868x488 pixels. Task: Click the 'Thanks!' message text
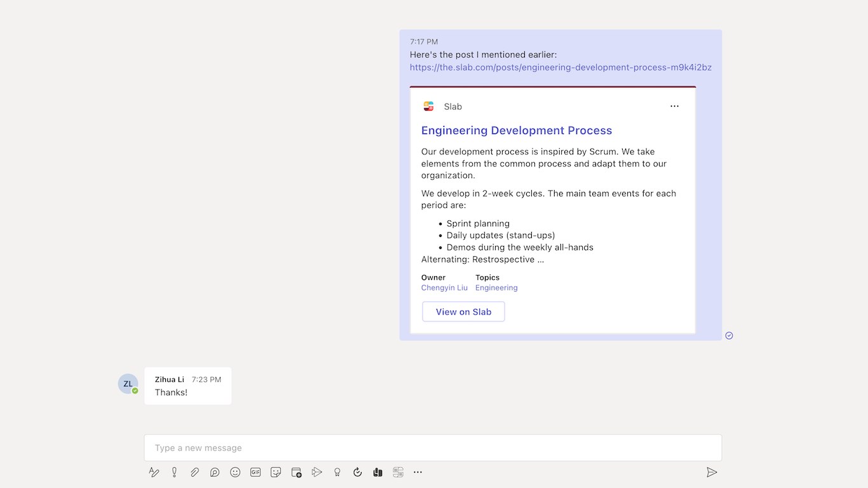click(x=171, y=393)
